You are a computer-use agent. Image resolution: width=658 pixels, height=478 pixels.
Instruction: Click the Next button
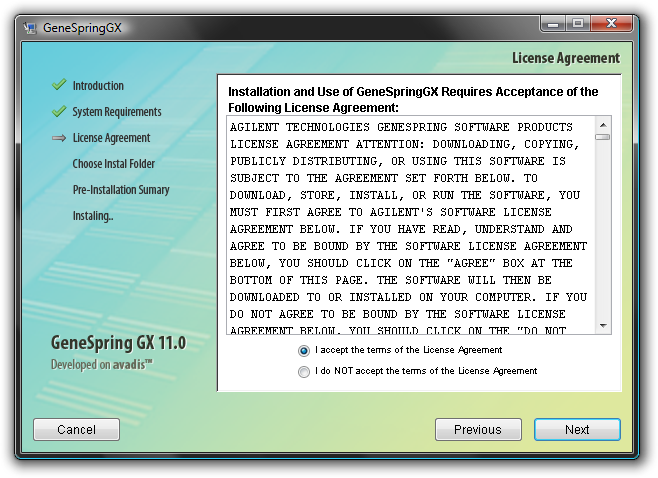[x=577, y=429]
